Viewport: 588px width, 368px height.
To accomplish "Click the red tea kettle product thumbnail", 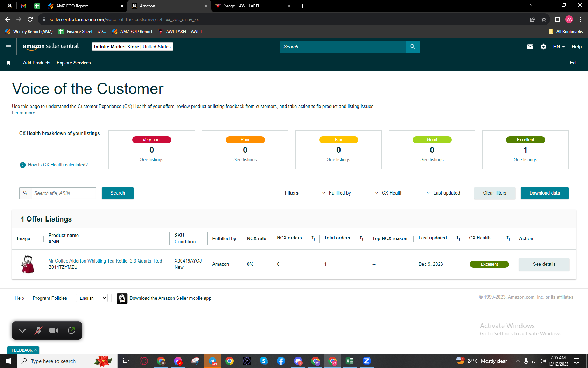I will pos(28,264).
